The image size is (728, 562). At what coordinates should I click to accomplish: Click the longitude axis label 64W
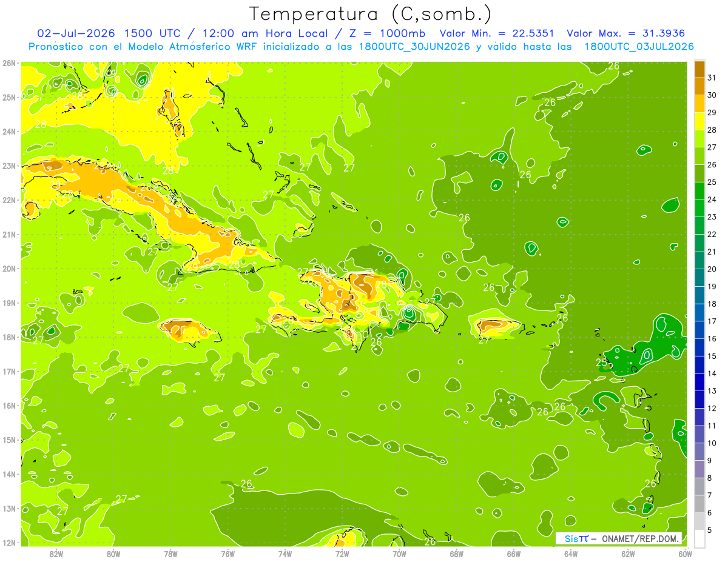571,554
